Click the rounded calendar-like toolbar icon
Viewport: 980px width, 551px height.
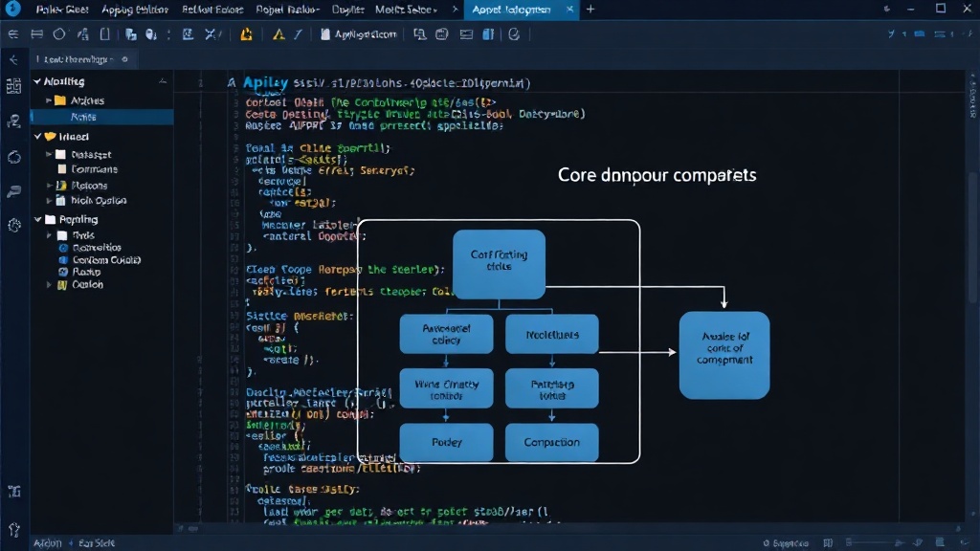point(442,34)
